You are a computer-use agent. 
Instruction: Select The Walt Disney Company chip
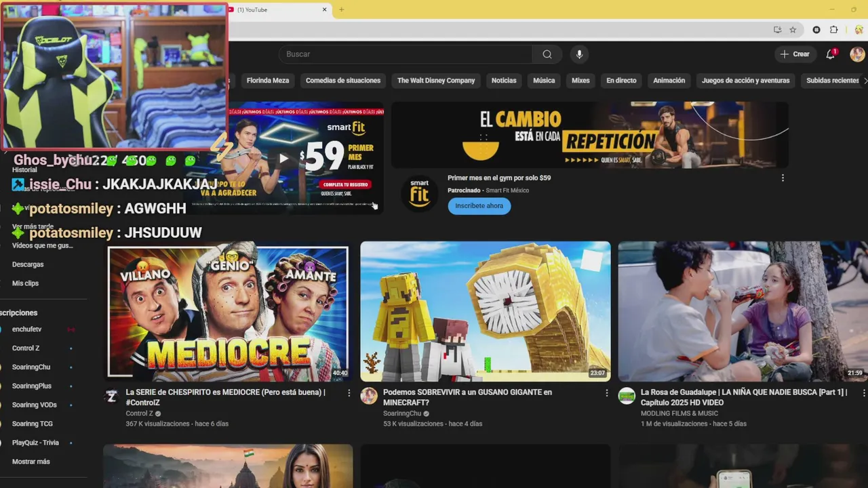(x=436, y=81)
